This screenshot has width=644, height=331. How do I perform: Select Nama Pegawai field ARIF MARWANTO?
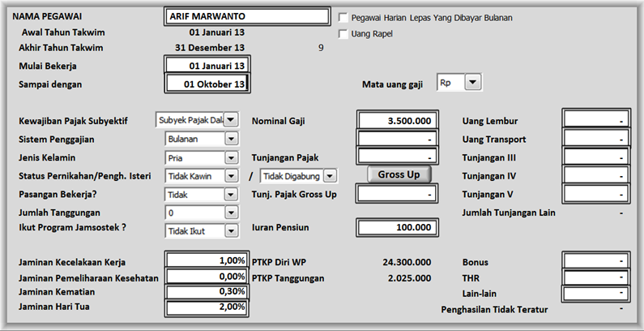(247, 16)
